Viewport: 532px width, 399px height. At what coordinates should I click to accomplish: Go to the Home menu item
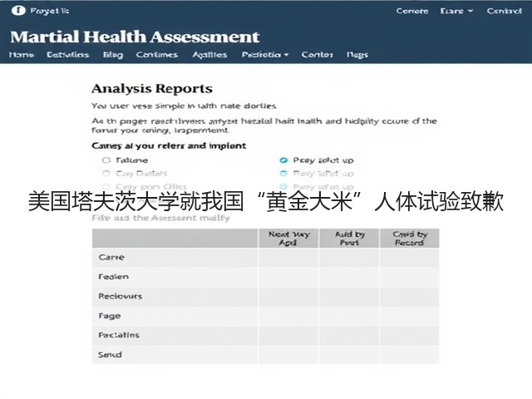(22, 55)
